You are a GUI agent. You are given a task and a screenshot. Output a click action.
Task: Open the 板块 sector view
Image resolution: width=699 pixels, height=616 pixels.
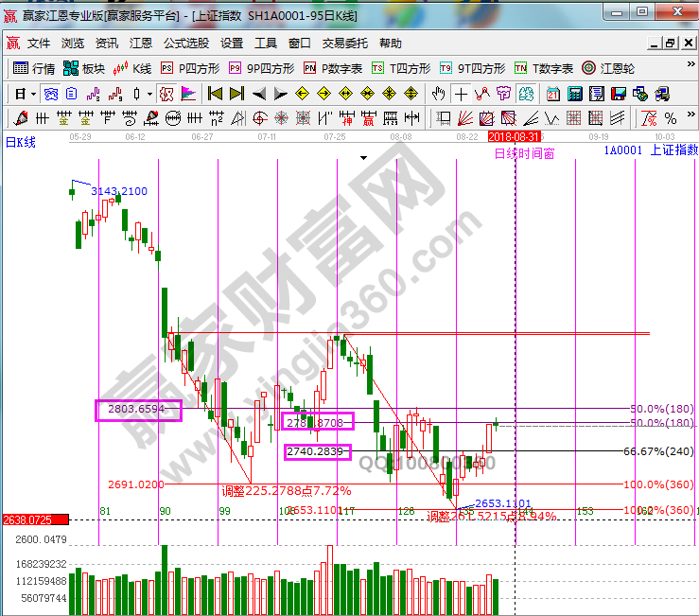tap(83, 68)
